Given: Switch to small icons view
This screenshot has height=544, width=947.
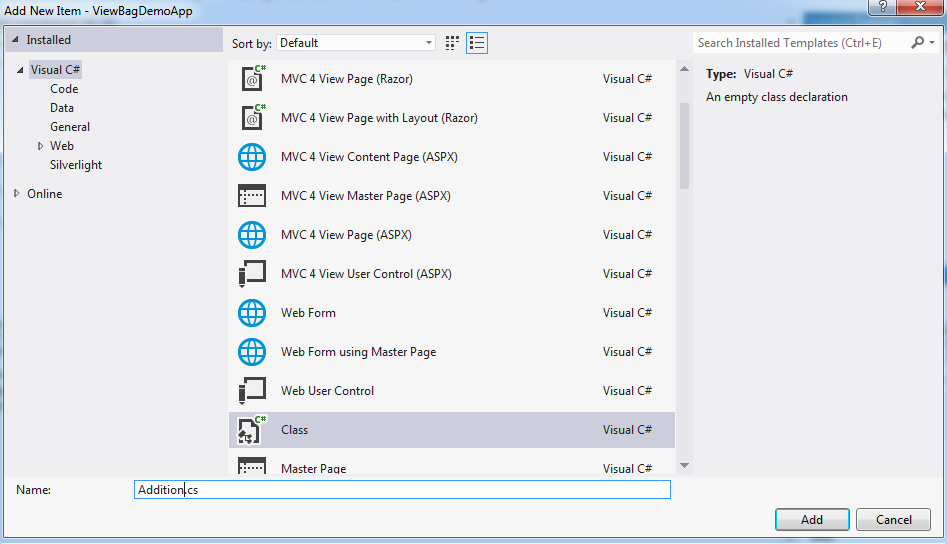Looking at the screenshot, I should point(452,43).
